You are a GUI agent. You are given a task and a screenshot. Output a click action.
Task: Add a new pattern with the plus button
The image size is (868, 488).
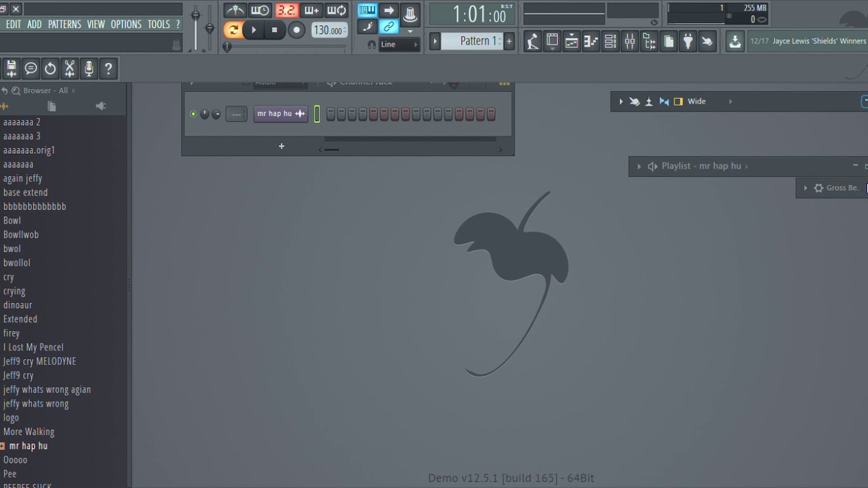pos(509,41)
